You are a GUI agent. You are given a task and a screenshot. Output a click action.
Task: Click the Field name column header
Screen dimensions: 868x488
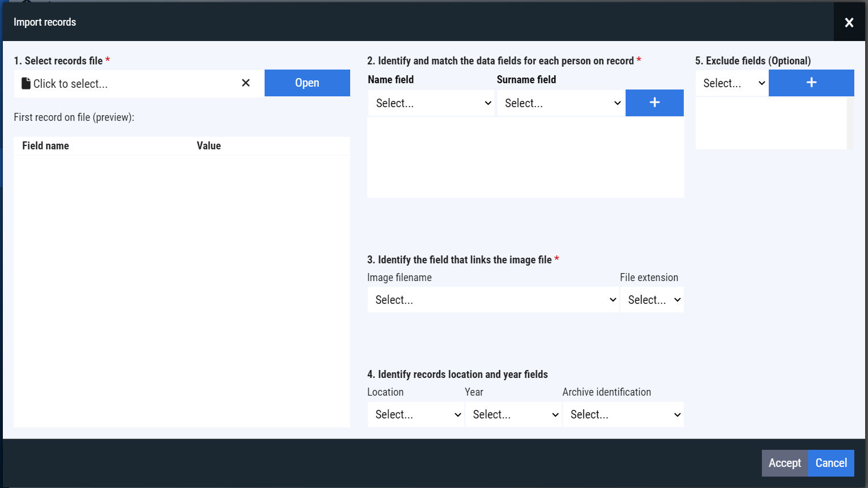coord(46,146)
